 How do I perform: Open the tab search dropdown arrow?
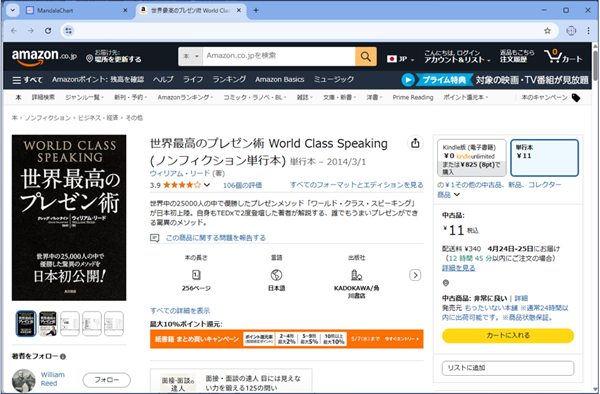pos(13,10)
